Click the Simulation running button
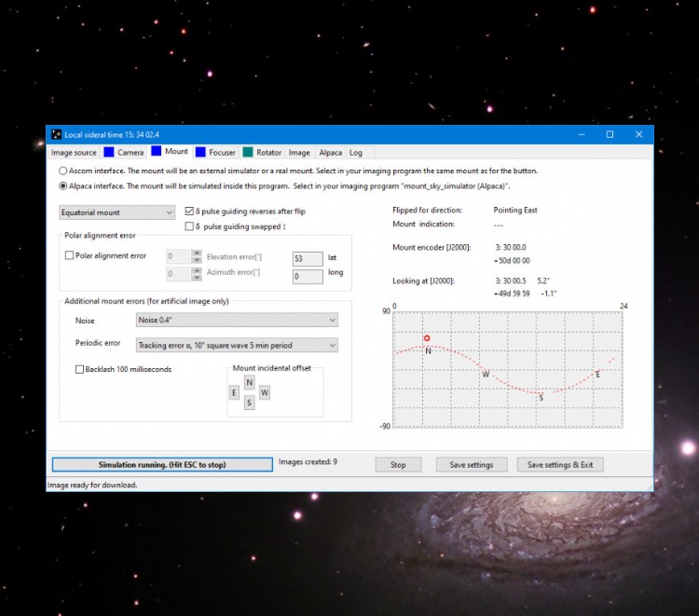This screenshot has width=699, height=616. coord(162,464)
